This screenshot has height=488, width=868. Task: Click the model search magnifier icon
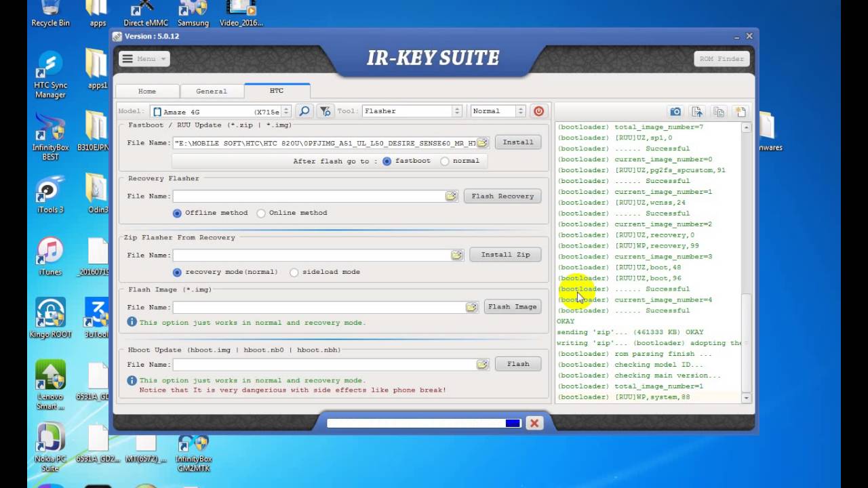[x=304, y=111]
